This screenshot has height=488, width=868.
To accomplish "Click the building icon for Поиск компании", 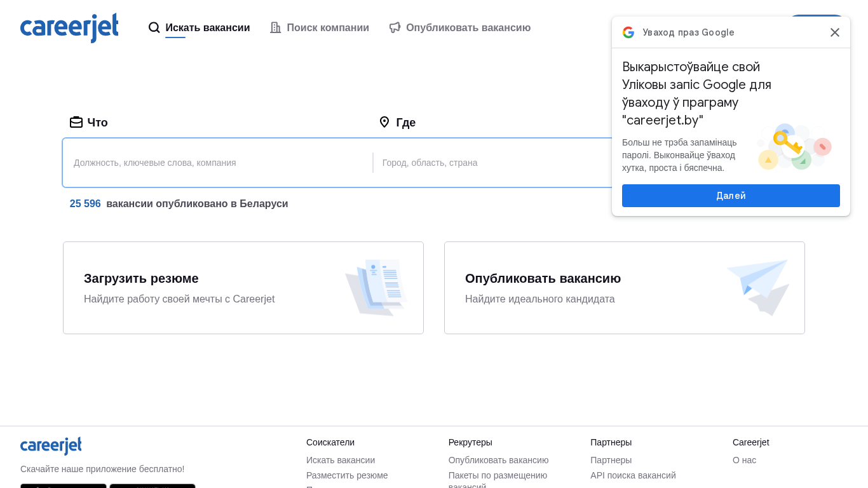I will tap(275, 27).
